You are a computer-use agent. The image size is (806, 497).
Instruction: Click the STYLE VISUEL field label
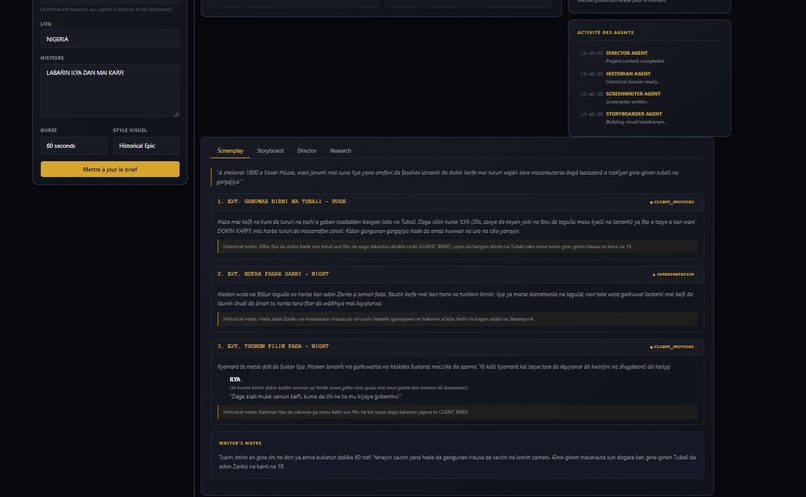pos(130,131)
